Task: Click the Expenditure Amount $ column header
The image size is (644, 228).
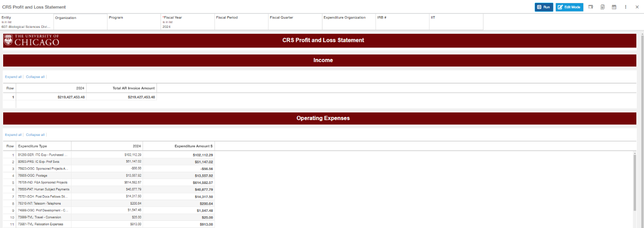Action: (179, 146)
